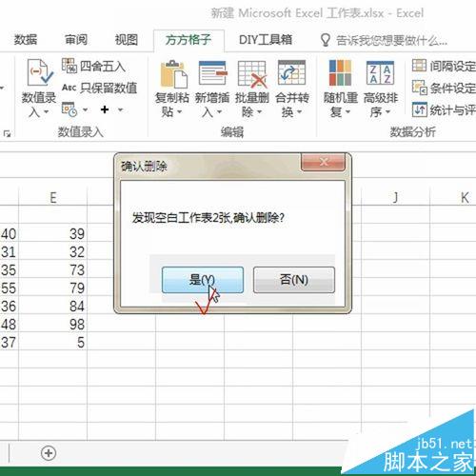Screen dimensions: 476x476
Task: Click the Tell Me search box 告诉我您想要做什么
Action: click(391, 41)
